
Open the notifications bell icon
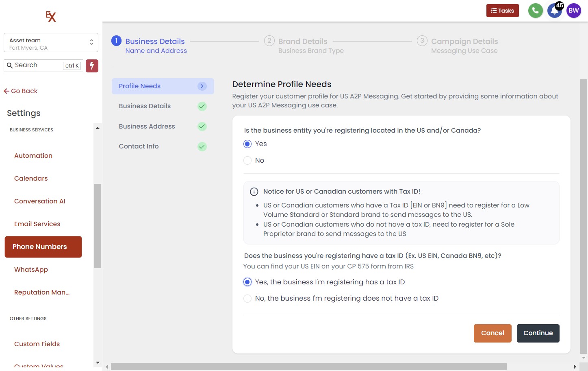click(554, 11)
